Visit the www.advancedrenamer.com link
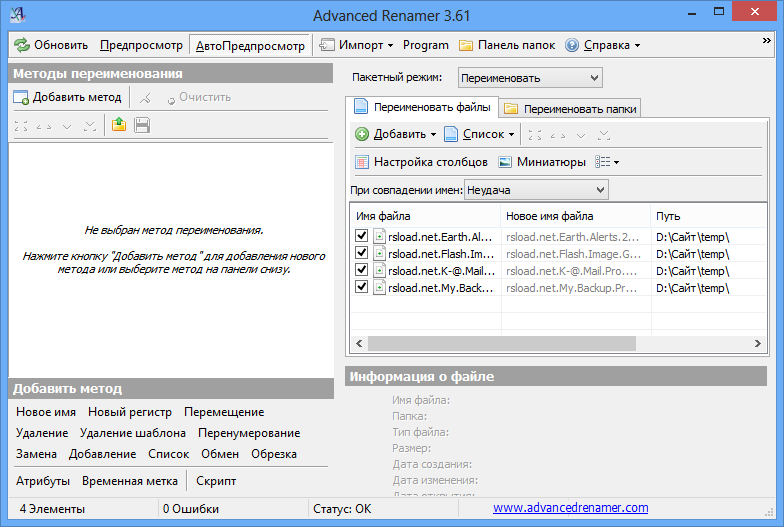 pos(570,508)
